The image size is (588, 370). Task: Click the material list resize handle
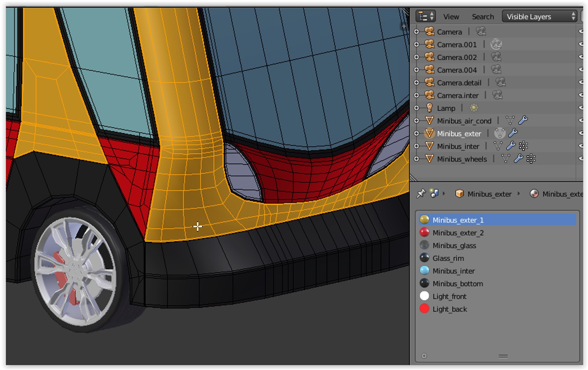[x=503, y=356]
